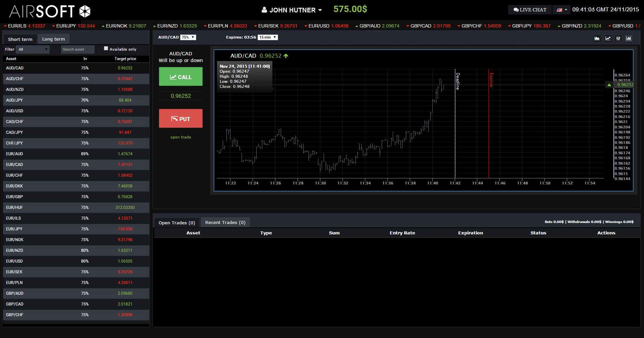The width and height of the screenshot is (644, 338).
Task: Switch to line chart view
Action: pyautogui.click(x=608, y=39)
